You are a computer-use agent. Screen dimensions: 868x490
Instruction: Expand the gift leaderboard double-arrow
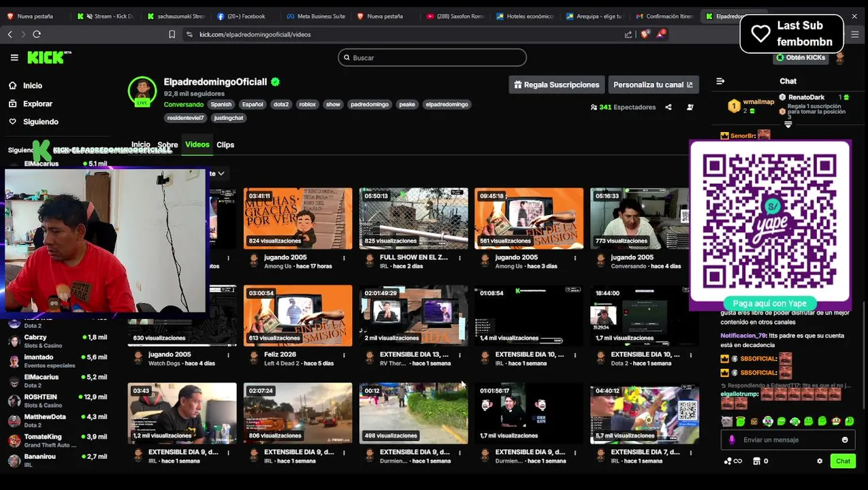[x=788, y=124]
